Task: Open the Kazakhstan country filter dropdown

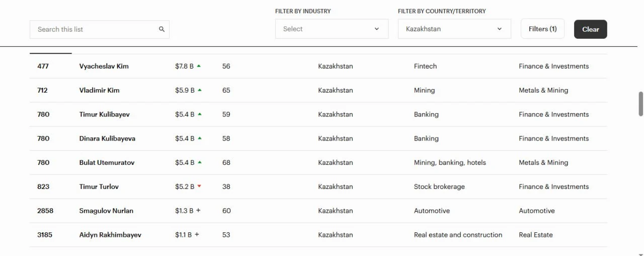Action: click(454, 29)
